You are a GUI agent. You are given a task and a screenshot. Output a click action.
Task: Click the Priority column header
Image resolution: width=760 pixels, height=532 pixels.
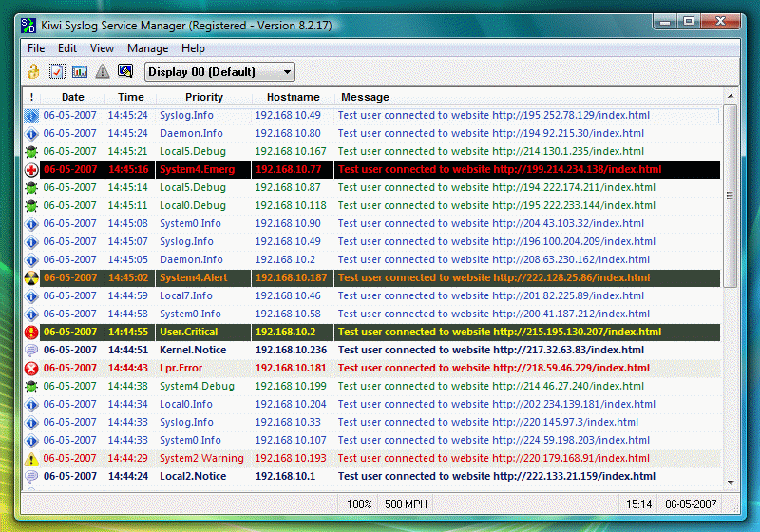pyautogui.click(x=204, y=97)
